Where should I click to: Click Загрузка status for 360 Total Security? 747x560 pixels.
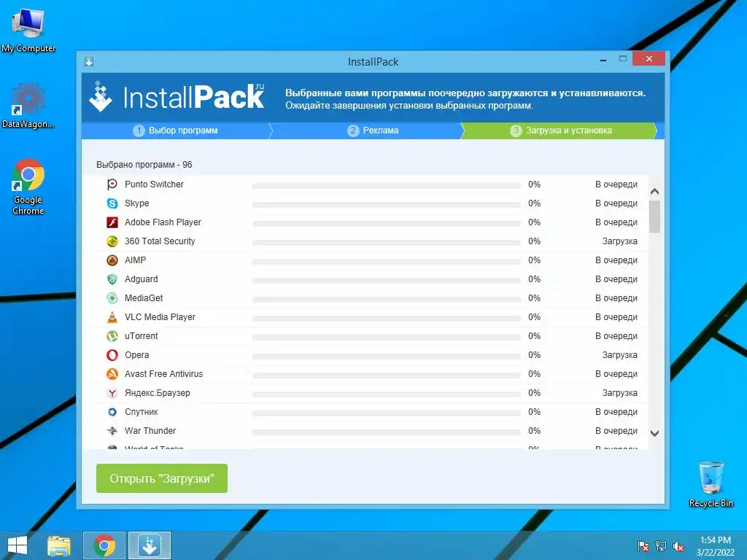click(620, 241)
